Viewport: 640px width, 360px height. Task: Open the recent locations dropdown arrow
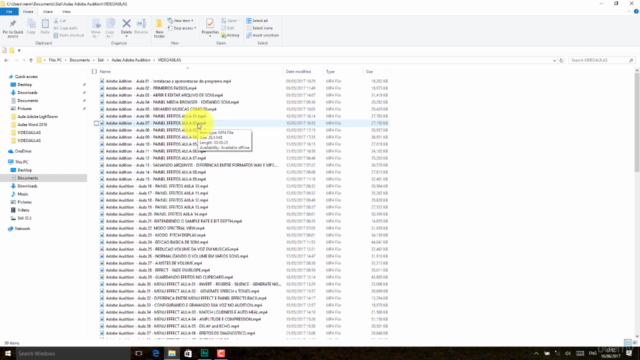24,60
